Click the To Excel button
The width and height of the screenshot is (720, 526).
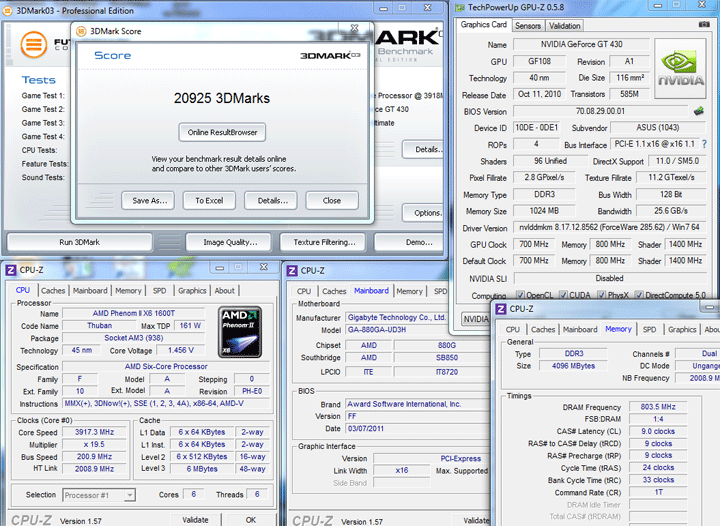[x=209, y=201]
